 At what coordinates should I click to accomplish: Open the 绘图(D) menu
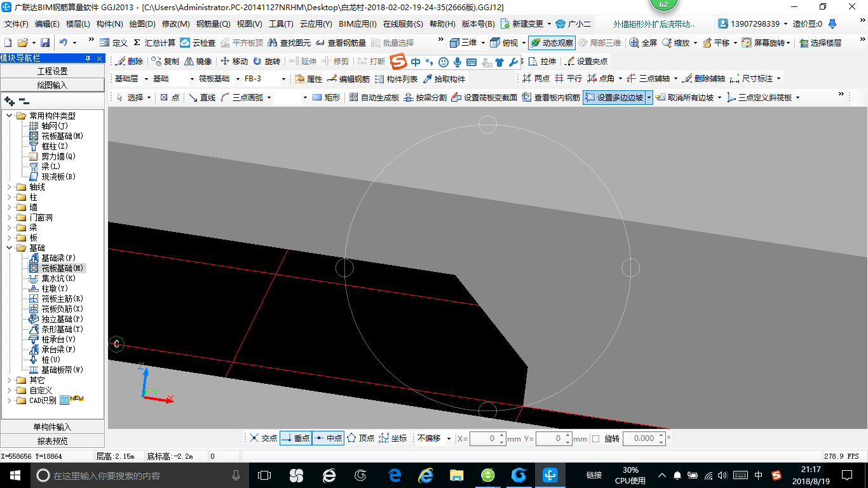(142, 24)
